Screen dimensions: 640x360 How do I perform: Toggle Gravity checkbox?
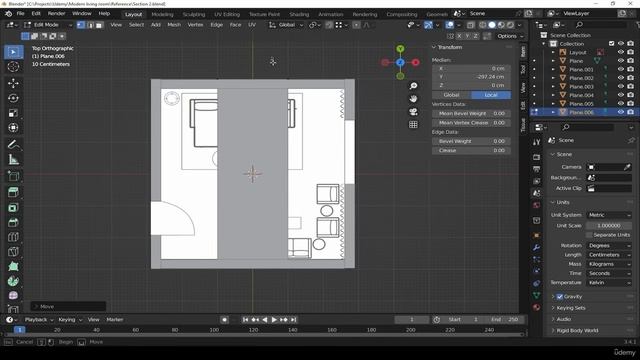point(560,297)
